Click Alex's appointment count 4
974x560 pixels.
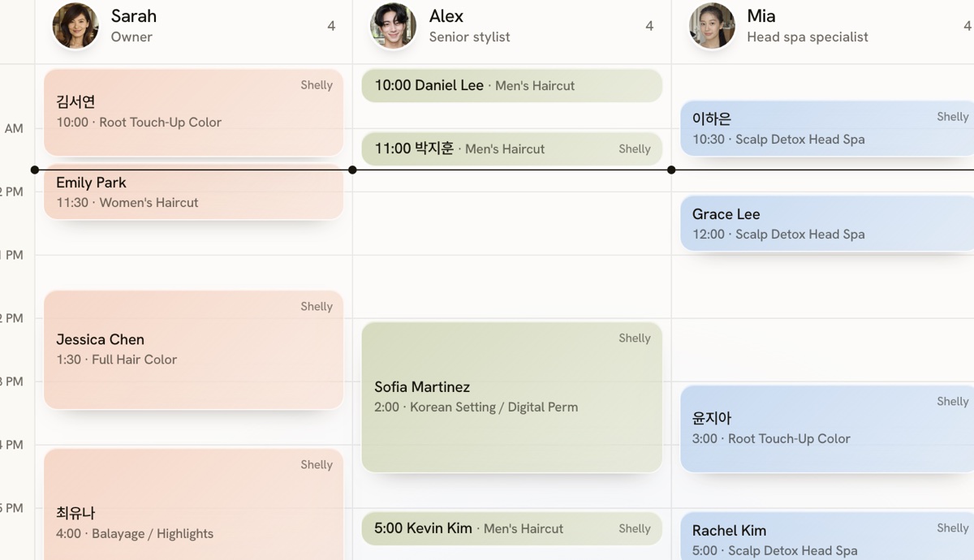tap(649, 26)
